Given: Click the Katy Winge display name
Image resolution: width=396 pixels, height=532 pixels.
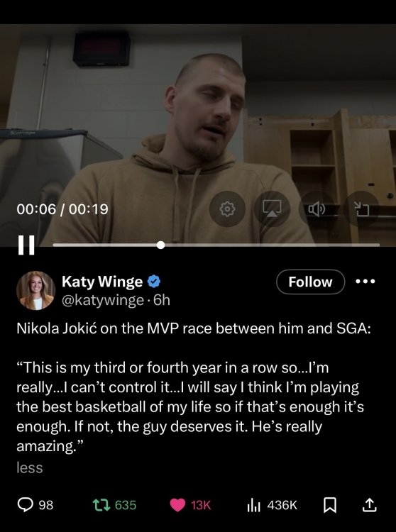Looking at the screenshot, I should 102,282.
